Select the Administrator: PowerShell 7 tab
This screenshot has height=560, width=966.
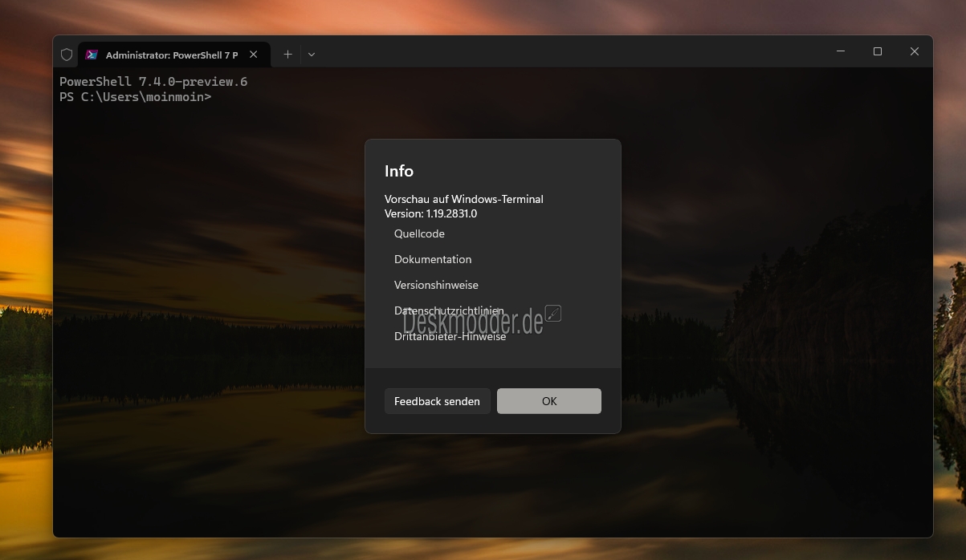(x=174, y=55)
